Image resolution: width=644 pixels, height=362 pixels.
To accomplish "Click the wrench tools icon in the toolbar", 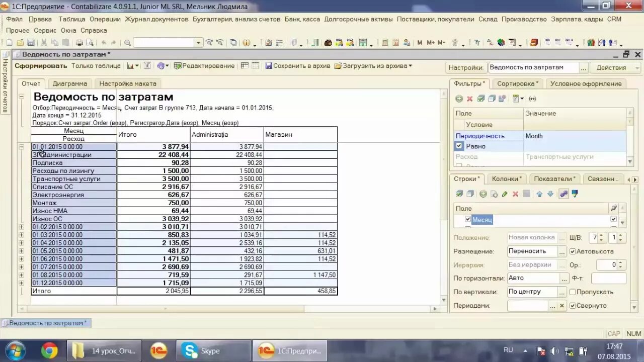I will [x=455, y=43].
